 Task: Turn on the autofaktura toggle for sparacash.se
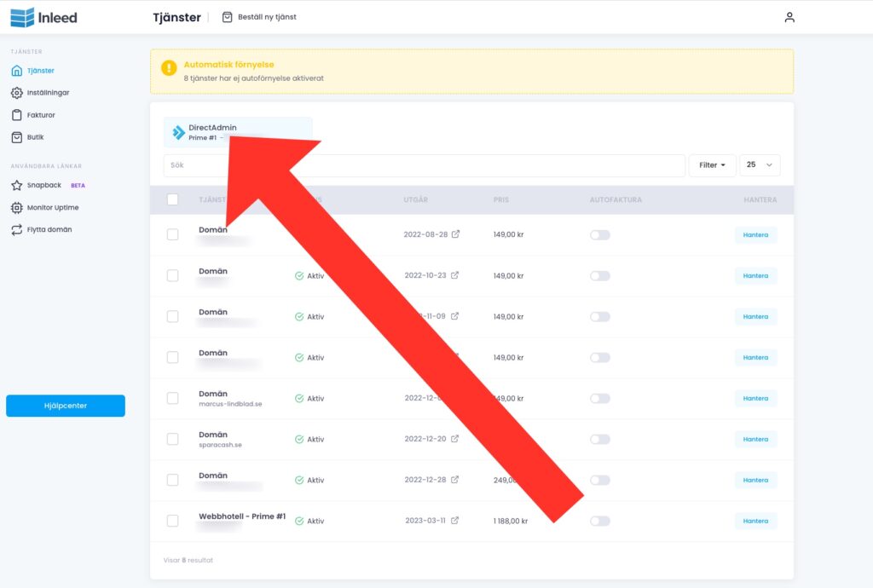pos(600,440)
